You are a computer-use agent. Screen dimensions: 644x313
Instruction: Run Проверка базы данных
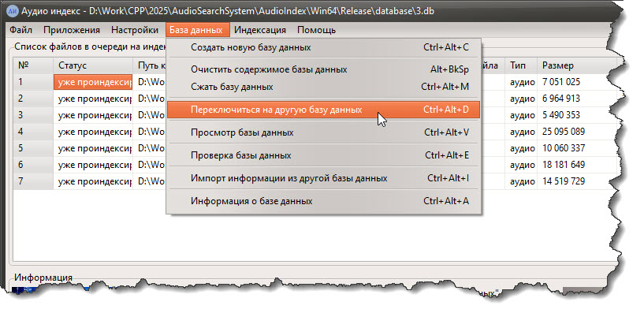(324, 155)
